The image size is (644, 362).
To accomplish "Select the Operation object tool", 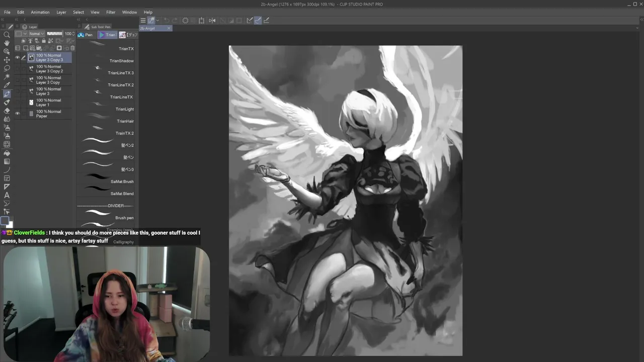I will pos(7,51).
